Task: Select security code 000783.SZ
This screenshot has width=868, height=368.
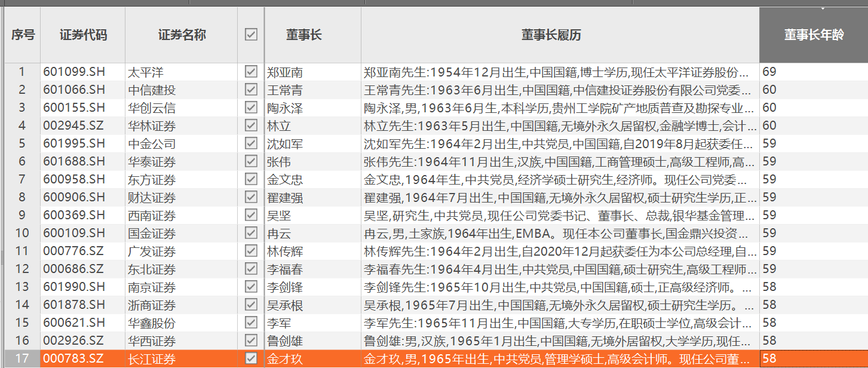Action: 73,359
